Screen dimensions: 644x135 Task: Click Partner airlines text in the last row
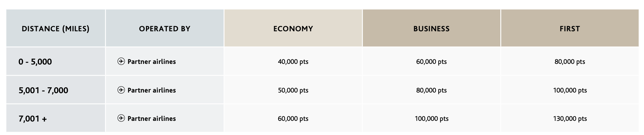tap(152, 119)
